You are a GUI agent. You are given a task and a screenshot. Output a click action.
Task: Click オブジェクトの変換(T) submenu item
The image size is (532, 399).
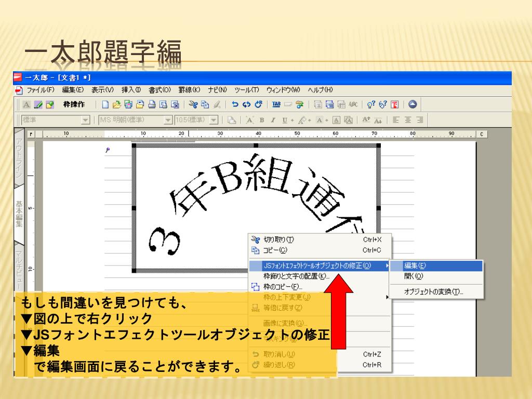tap(436, 291)
